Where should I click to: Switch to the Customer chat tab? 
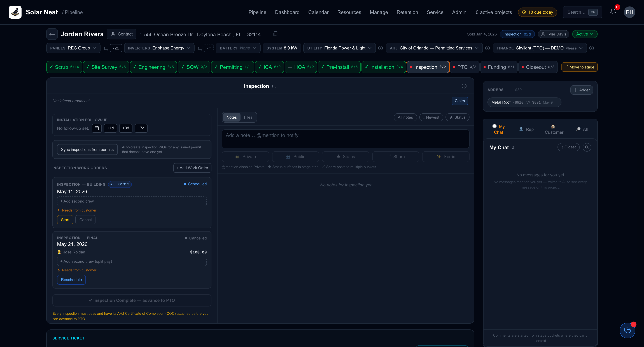coord(554,129)
